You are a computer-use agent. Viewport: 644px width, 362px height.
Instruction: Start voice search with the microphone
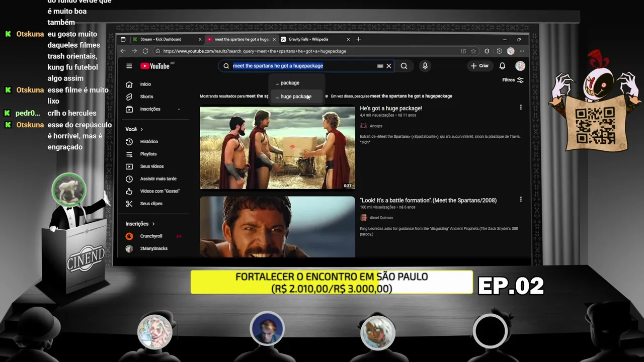click(425, 66)
